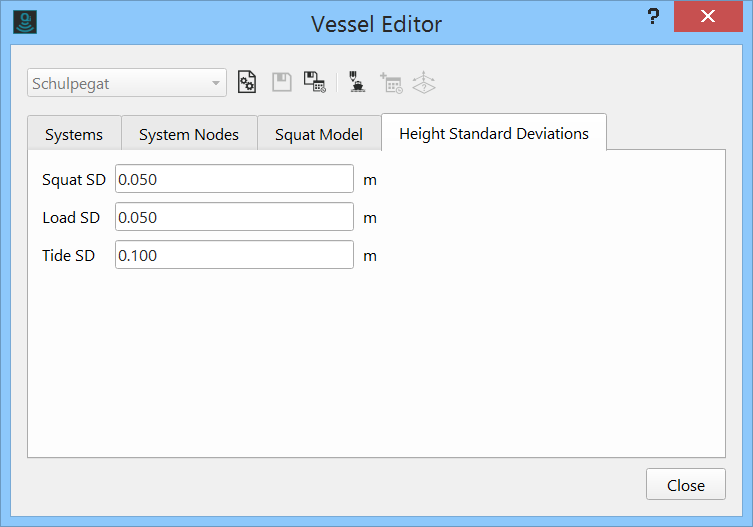Image resolution: width=753 pixels, height=527 pixels.
Task: Click the add calendar entry icon
Action: (x=391, y=83)
